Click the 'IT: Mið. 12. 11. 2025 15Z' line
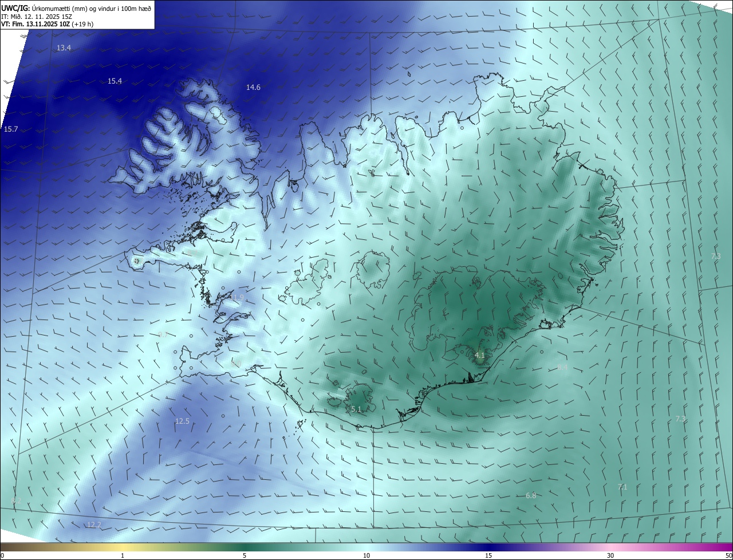The image size is (733, 560). pos(36,16)
